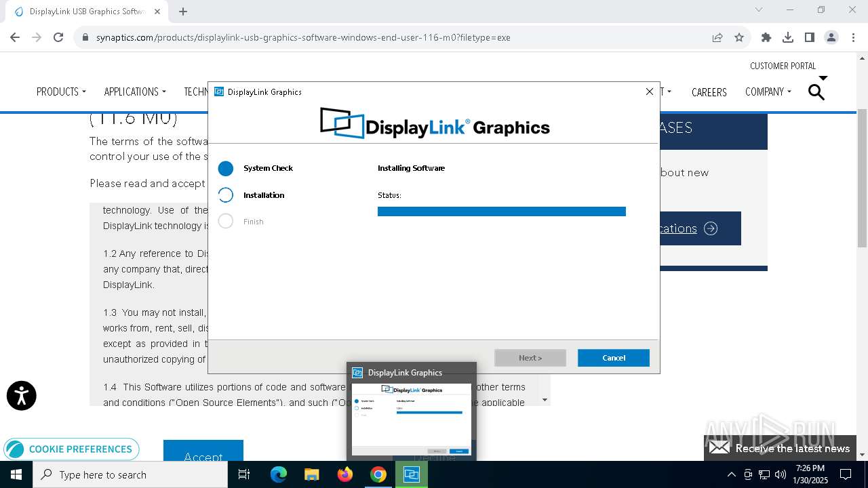This screenshot has height=488, width=868.
Task: Open Chrome profile avatar
Action: click(831, 37)
